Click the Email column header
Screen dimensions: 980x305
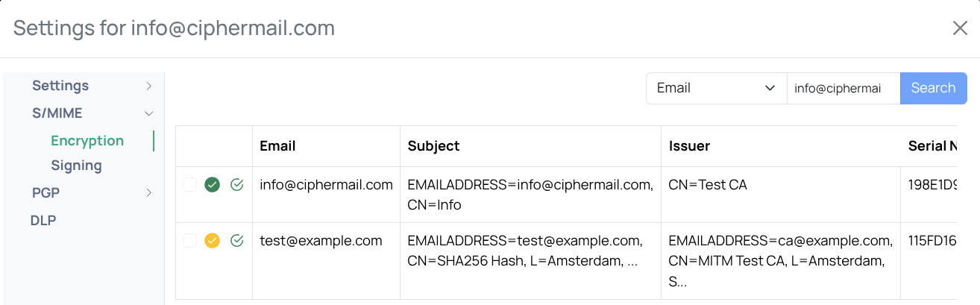tap(277, 146)
